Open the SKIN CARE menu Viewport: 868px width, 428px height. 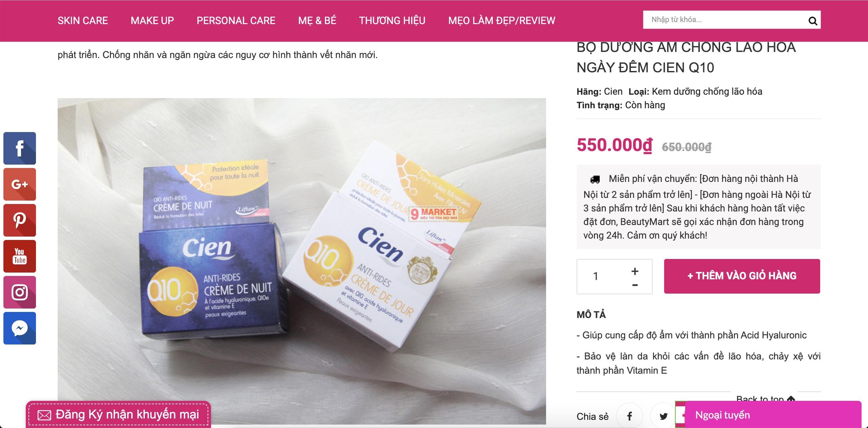point(83,21)
